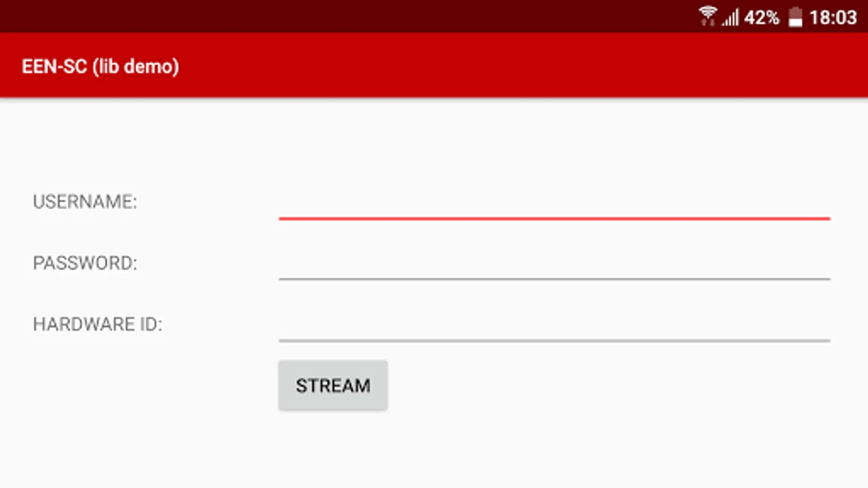Click the HARDWARE ID: label
Image resolution: width=868 pixels, height=488 pixels.
coord(98,324)
